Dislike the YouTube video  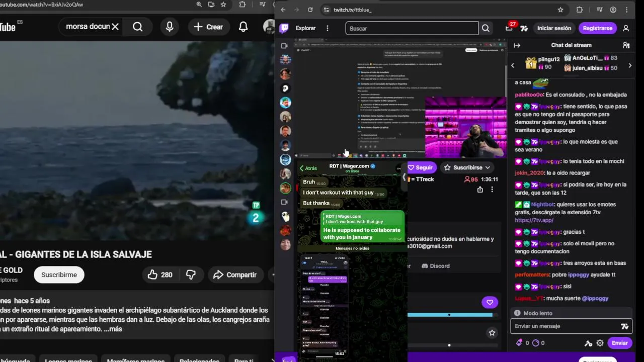pyautogui.click(x=191, y=275)
